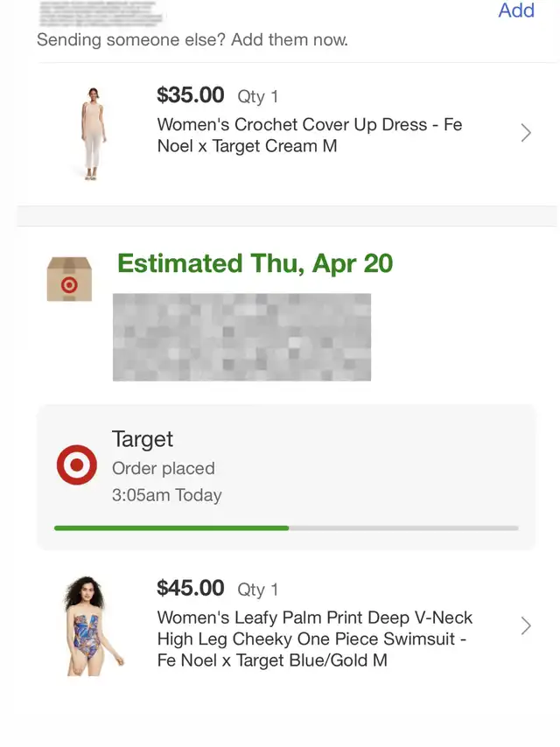Expand Leafy Palm Print Swimsuit details chevron

(x=526, y=626)
